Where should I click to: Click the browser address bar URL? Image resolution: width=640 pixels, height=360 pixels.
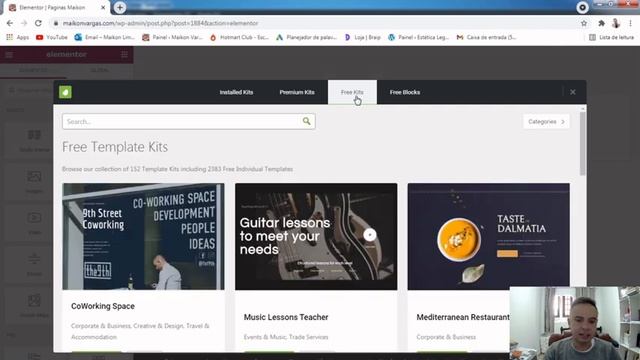click(x=160, y=23)
